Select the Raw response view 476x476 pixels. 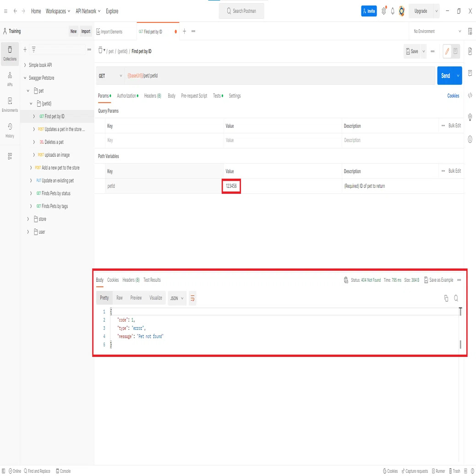119,298
